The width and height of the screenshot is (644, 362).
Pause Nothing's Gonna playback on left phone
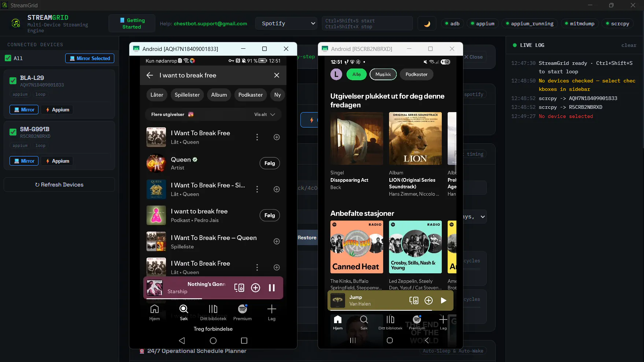point(272,288)
